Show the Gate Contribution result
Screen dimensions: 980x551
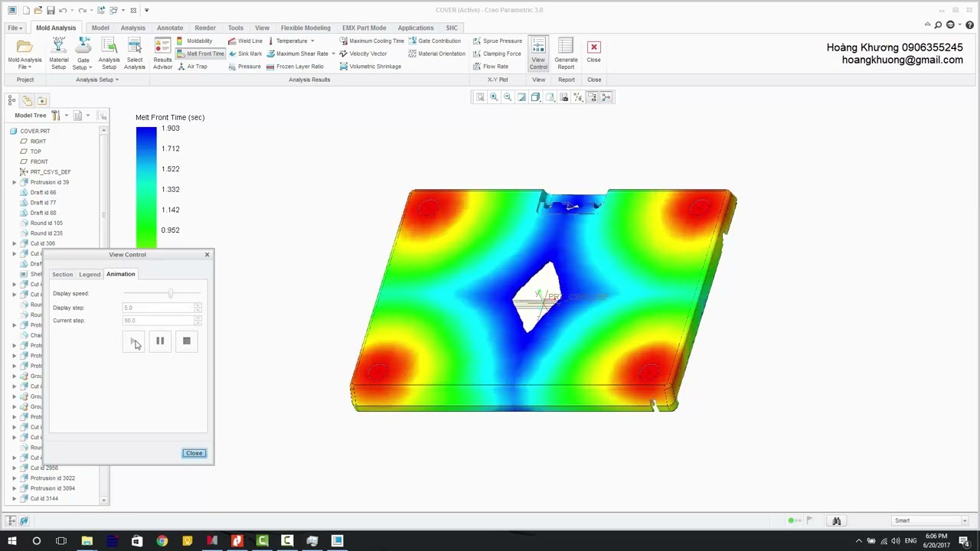point(435,41)
